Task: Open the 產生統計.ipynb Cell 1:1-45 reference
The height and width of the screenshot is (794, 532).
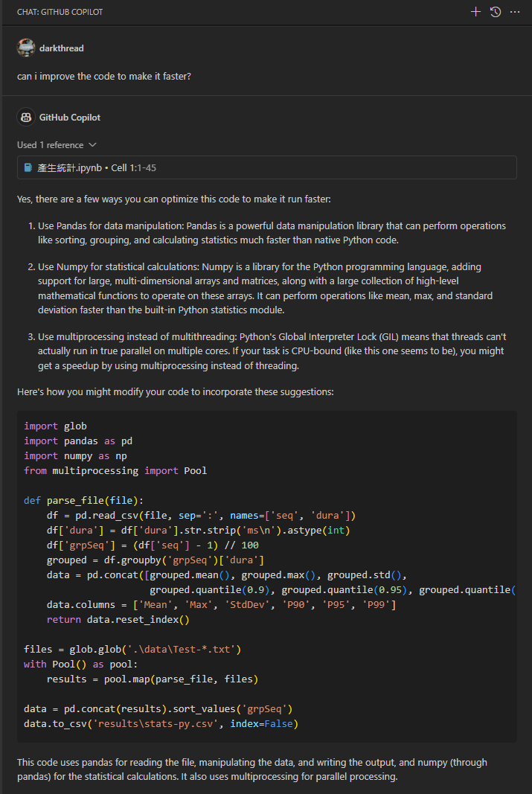Action: 97,168
